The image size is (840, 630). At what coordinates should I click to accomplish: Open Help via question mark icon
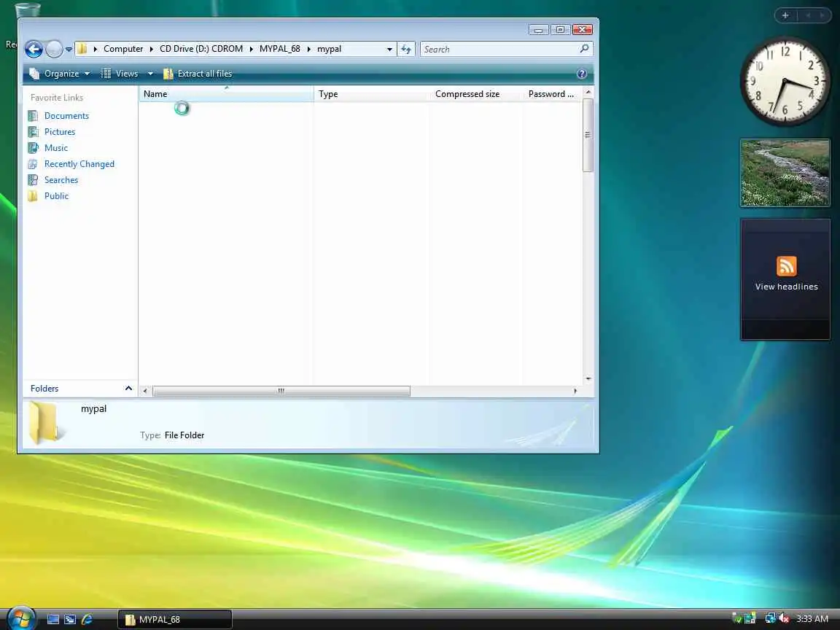pos(582,74)
